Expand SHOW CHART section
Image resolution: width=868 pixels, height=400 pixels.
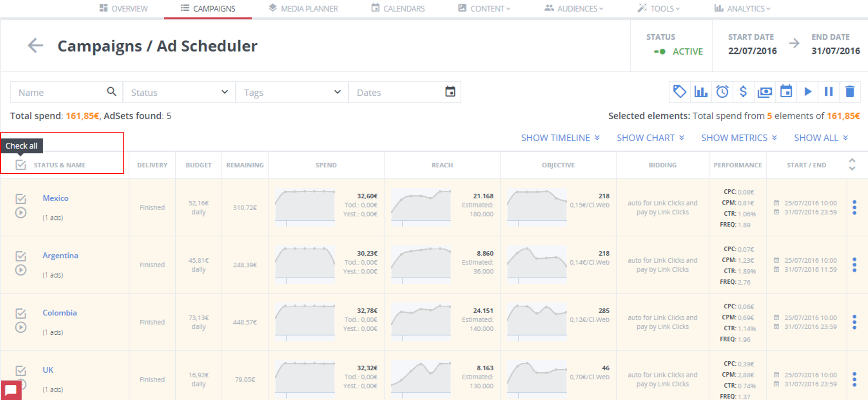[651, 138]
